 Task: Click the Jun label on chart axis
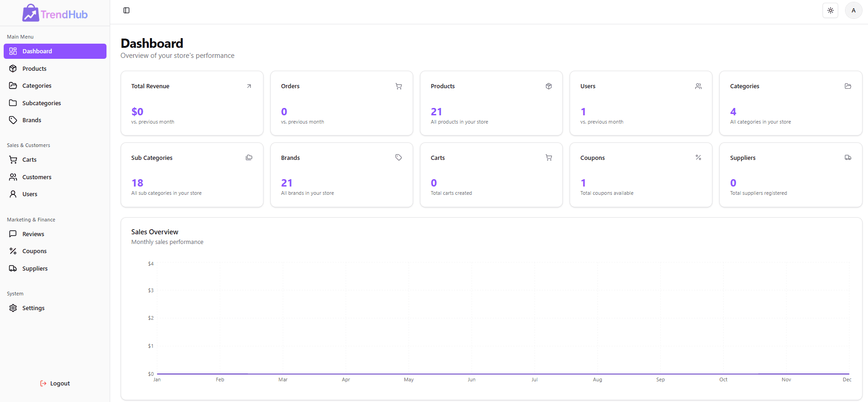pyautogui.click(x=471, y=379)
